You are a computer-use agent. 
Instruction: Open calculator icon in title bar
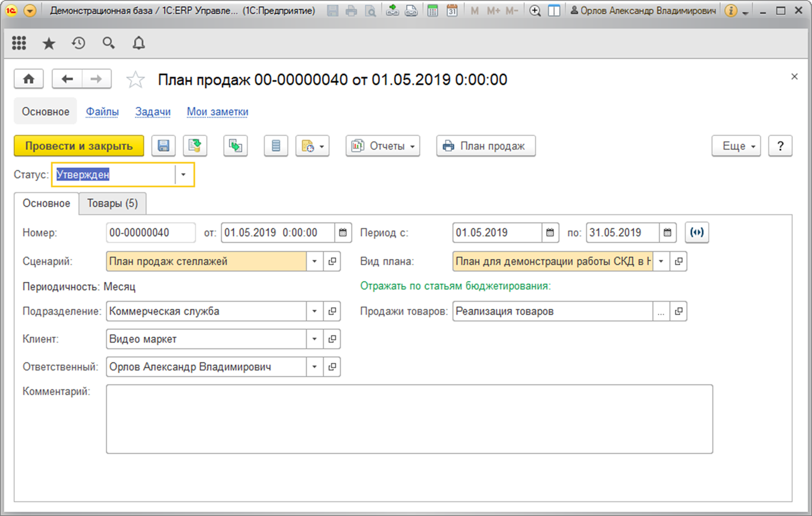(x=433, y=10)
